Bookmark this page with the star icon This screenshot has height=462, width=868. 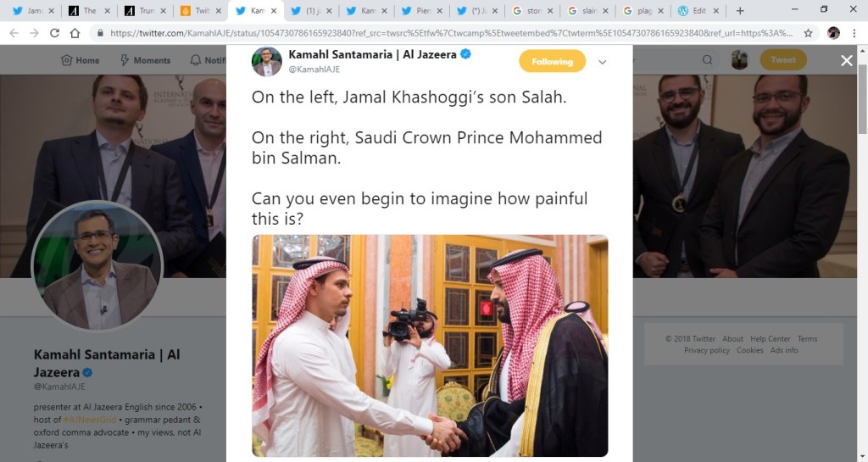[809, 33]
